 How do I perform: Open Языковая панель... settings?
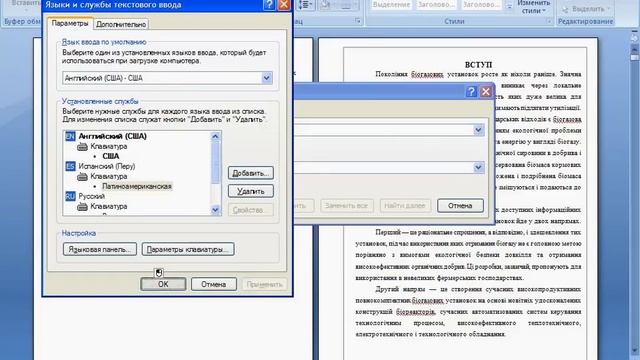tap(100, 249)
